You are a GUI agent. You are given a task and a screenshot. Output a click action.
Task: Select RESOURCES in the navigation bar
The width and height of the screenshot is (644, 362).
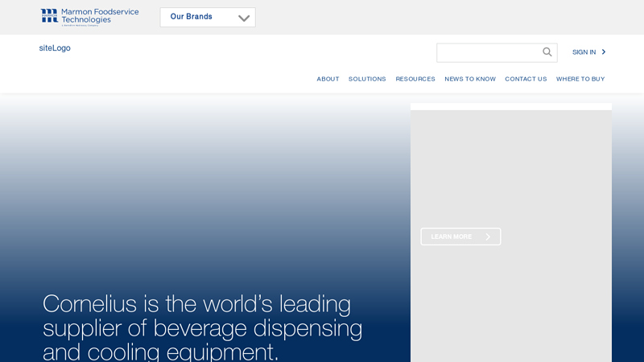pos(415,79)
